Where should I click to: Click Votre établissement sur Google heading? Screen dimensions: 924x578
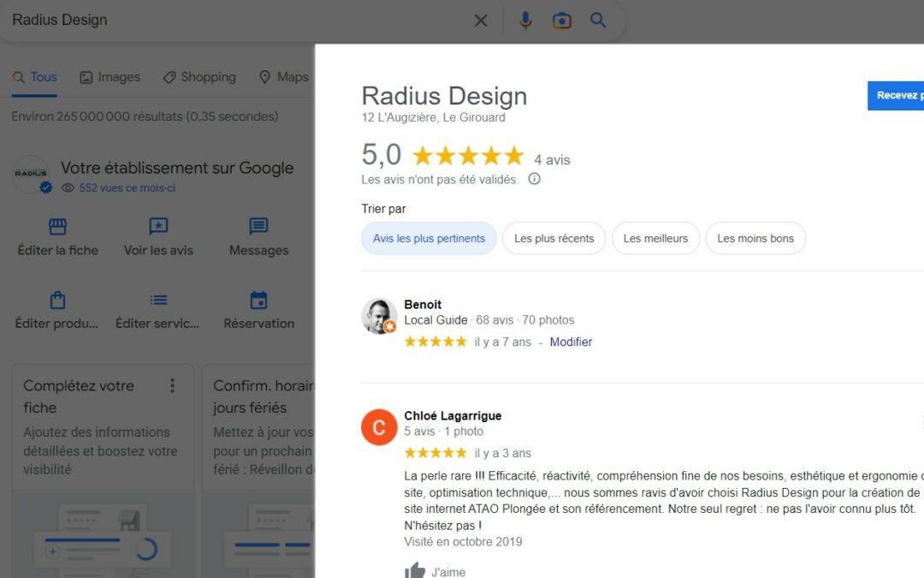point(177,168)
